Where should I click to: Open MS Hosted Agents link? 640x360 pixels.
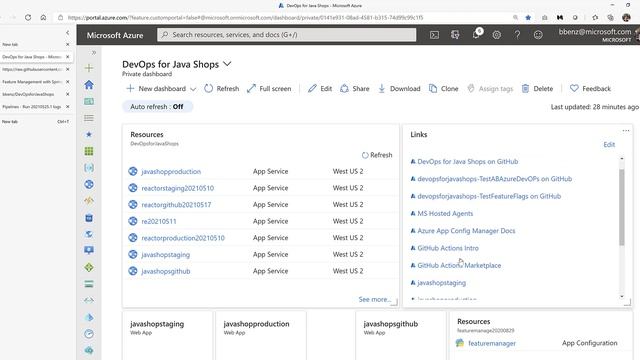pos(445,213)
